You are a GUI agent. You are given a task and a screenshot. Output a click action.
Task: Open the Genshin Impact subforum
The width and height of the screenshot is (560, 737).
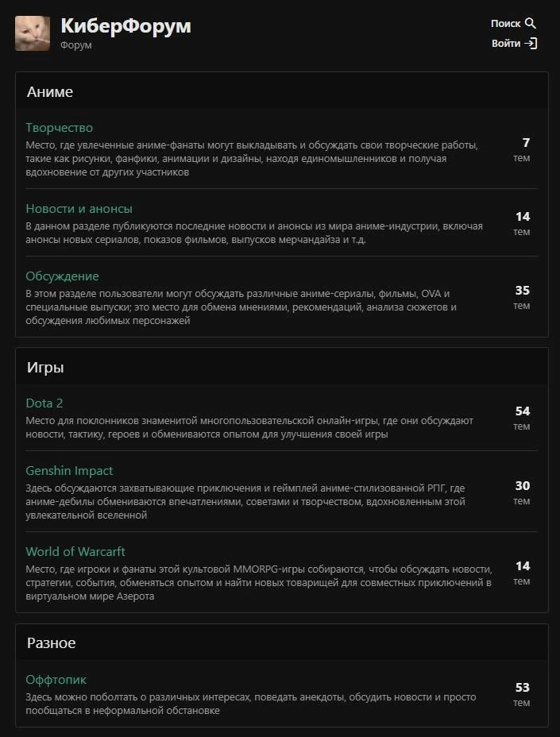70,470
